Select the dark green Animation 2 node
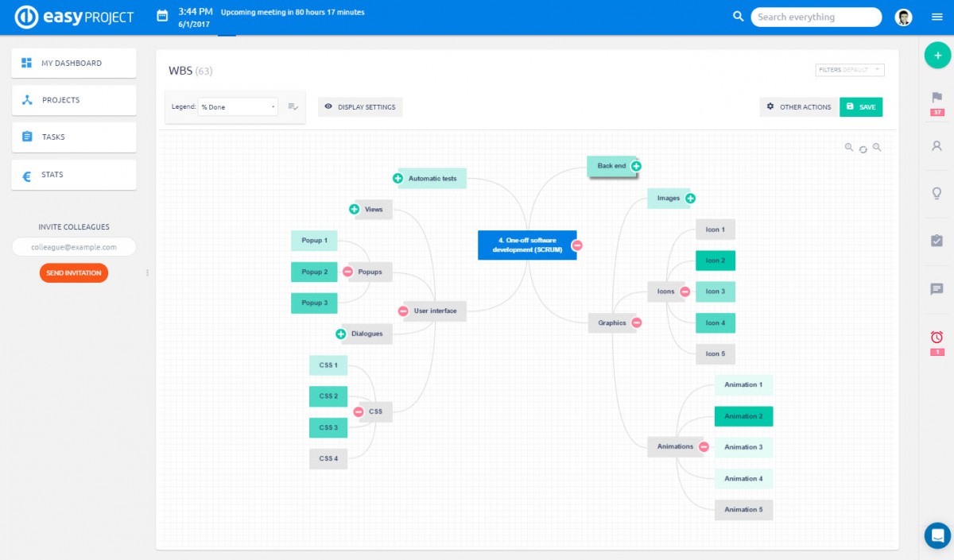The image size is (954, 560). click(x=743, y=416)
